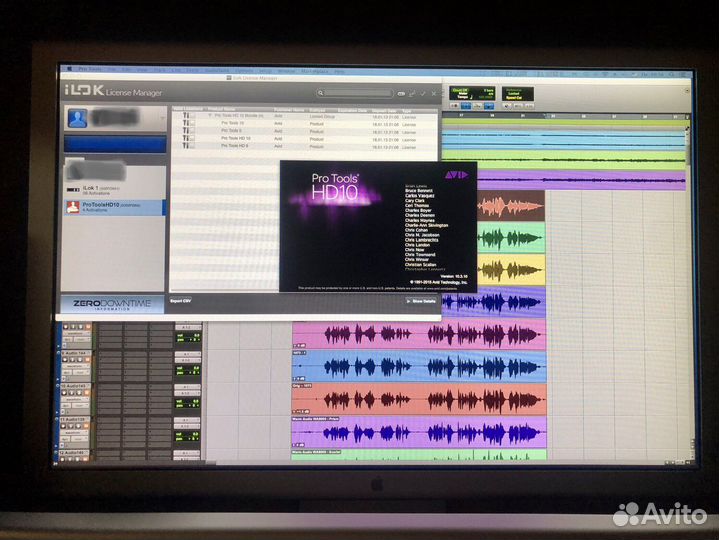Click the timeline ruler in Pro Tools Edit window
Viewport: 719px width, 540px height.
(564, 117)
